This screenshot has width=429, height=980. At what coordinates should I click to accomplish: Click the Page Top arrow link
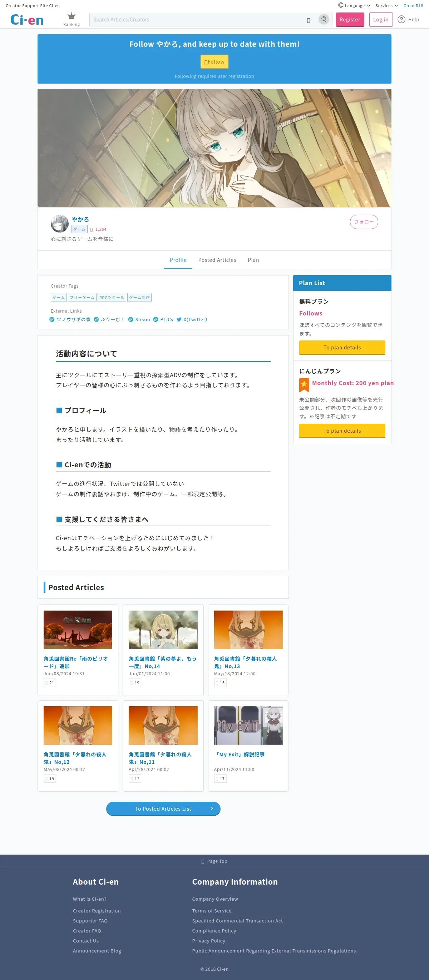(214, 861)
